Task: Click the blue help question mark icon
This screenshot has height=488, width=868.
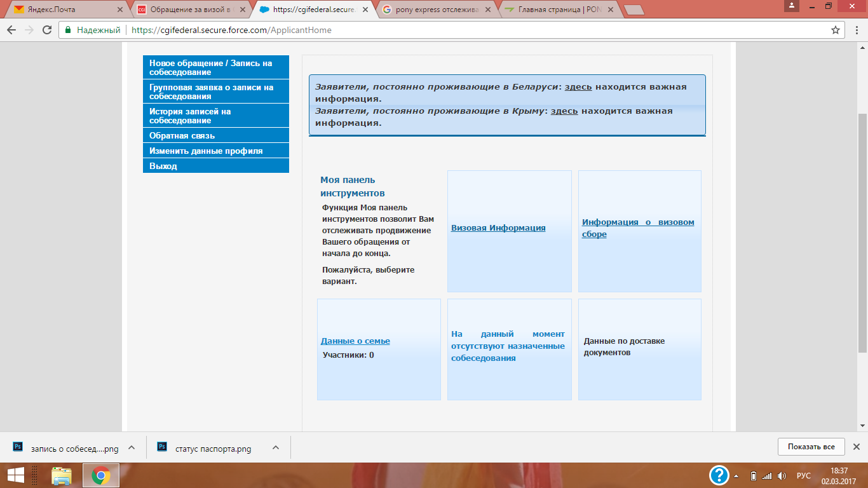Action: (719, 475)
